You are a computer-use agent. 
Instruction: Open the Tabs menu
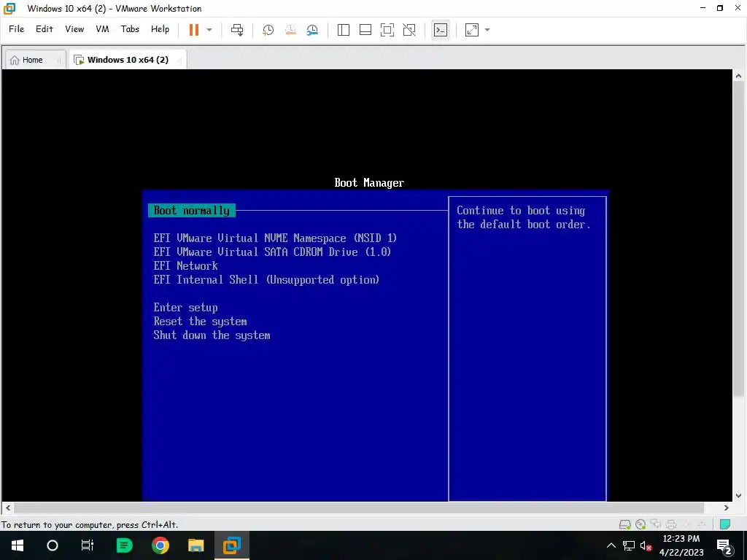point(130,29)
